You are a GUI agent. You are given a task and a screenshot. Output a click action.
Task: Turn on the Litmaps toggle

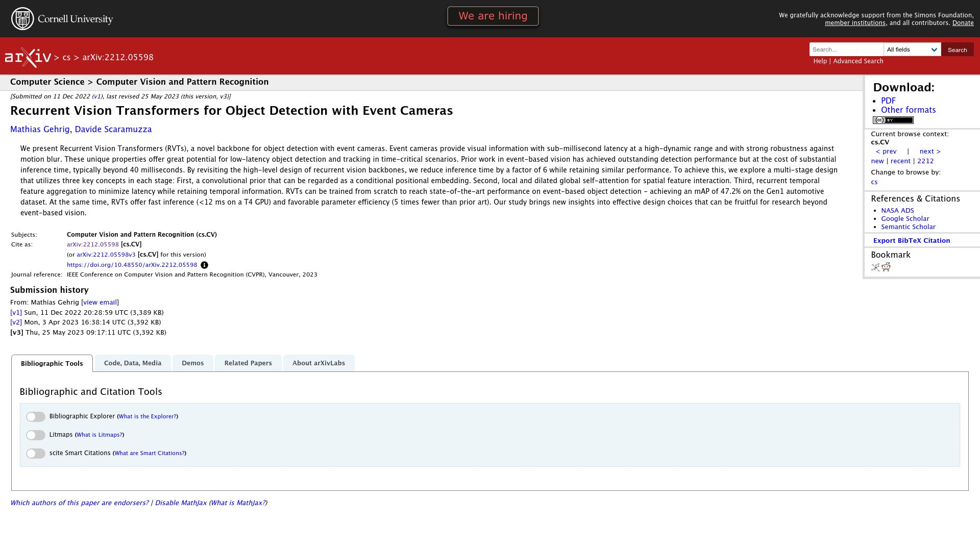(36, 435)
